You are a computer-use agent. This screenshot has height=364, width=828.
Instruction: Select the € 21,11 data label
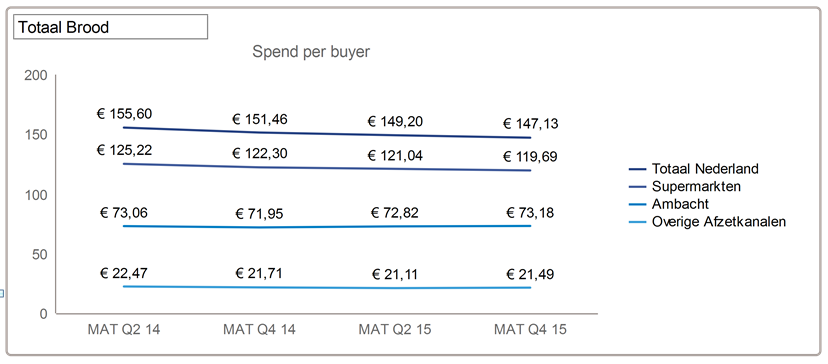pos(395,275)
